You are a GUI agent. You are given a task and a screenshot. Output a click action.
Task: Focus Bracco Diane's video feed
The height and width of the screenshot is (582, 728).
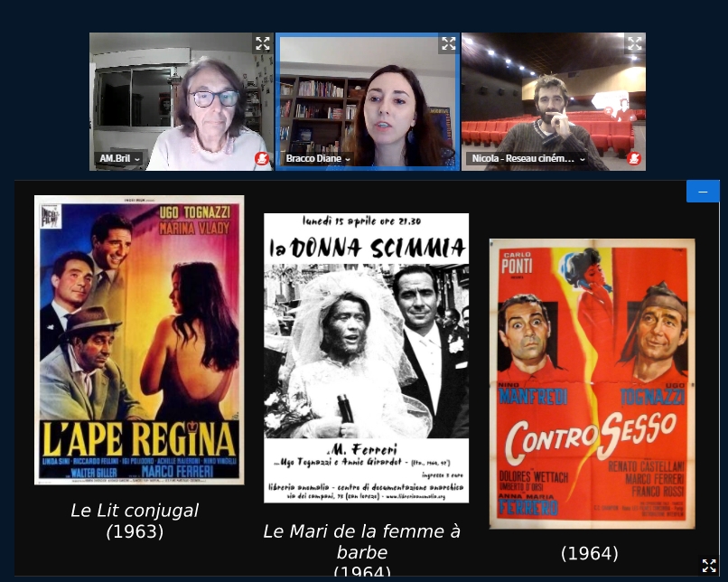pos(367,99)
